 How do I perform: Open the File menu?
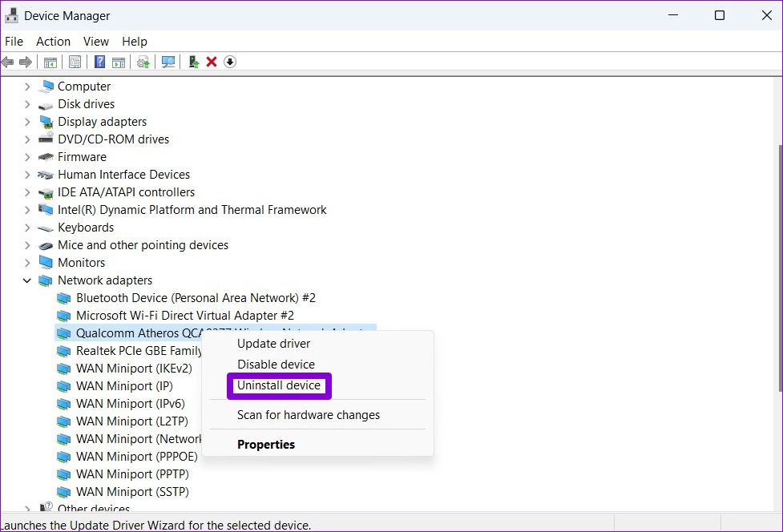(x=14, y=42)
